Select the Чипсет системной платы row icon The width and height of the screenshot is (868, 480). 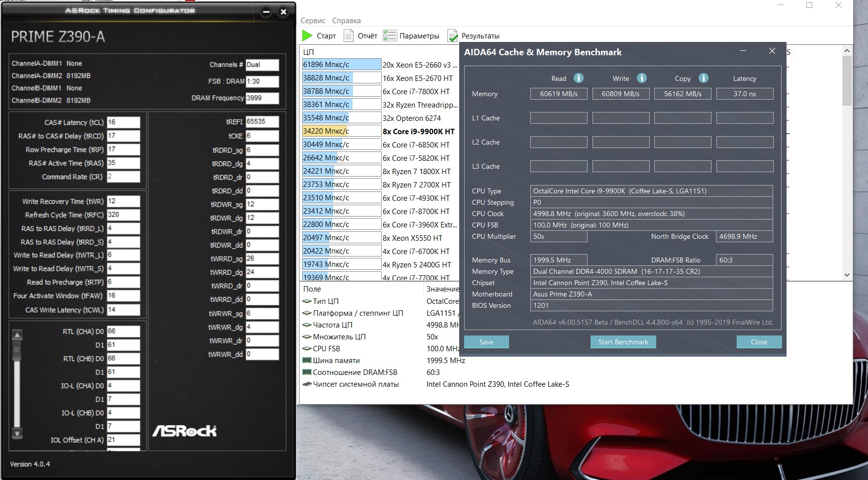coord(307,384)
